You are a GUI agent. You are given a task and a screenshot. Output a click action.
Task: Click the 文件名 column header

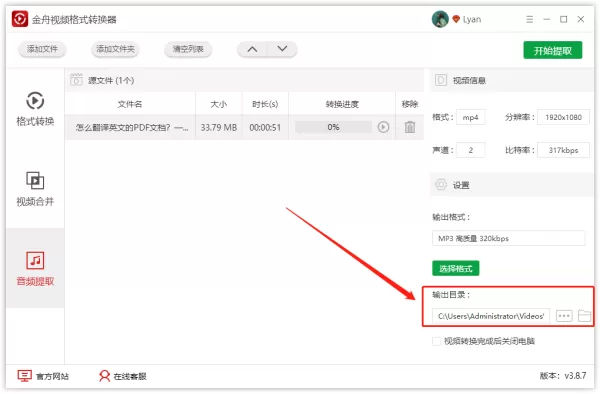[130, 104]
